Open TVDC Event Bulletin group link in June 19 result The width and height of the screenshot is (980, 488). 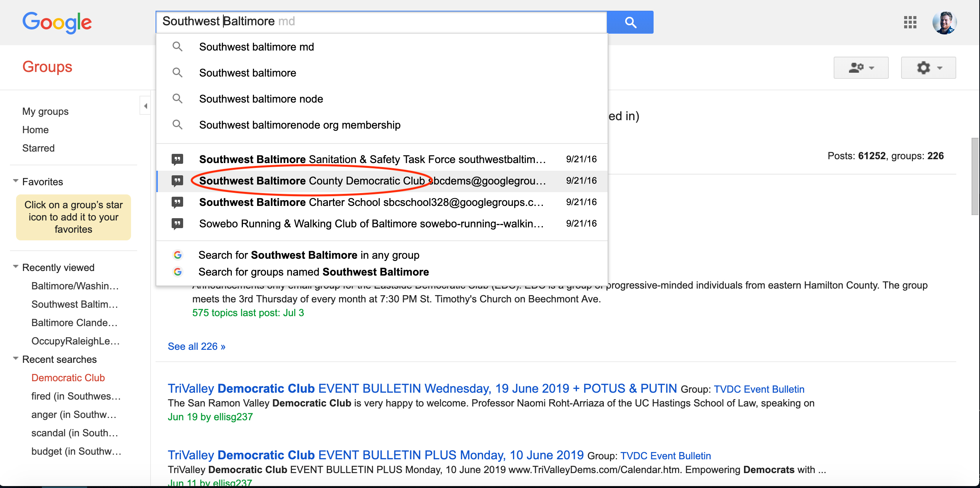point(759,389)
